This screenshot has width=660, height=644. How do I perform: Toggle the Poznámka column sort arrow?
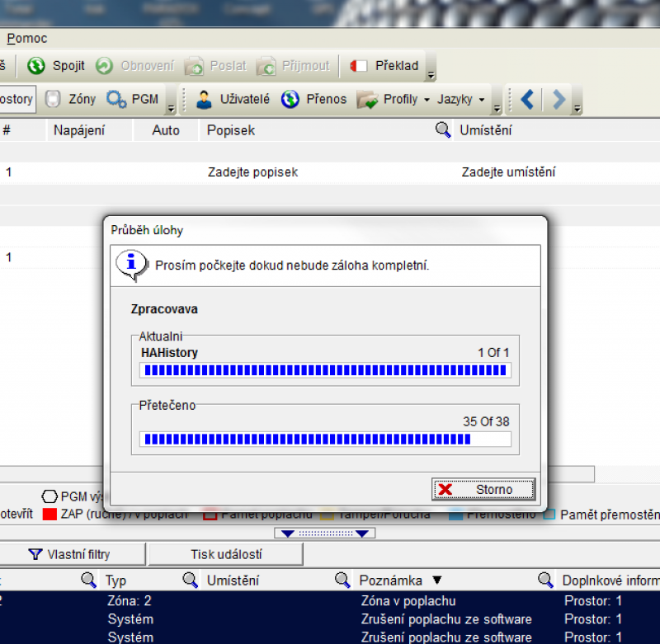[437, 581]
